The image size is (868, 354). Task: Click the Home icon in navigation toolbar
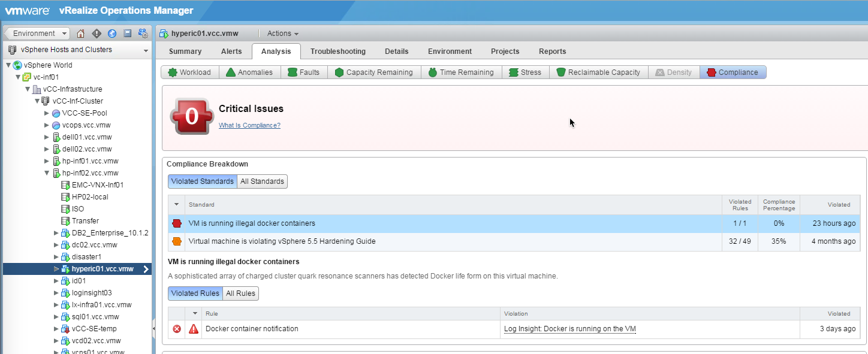[81, 34]
